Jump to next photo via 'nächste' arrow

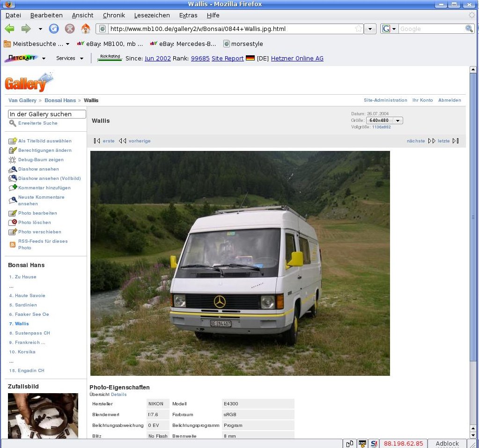(431, 141)
